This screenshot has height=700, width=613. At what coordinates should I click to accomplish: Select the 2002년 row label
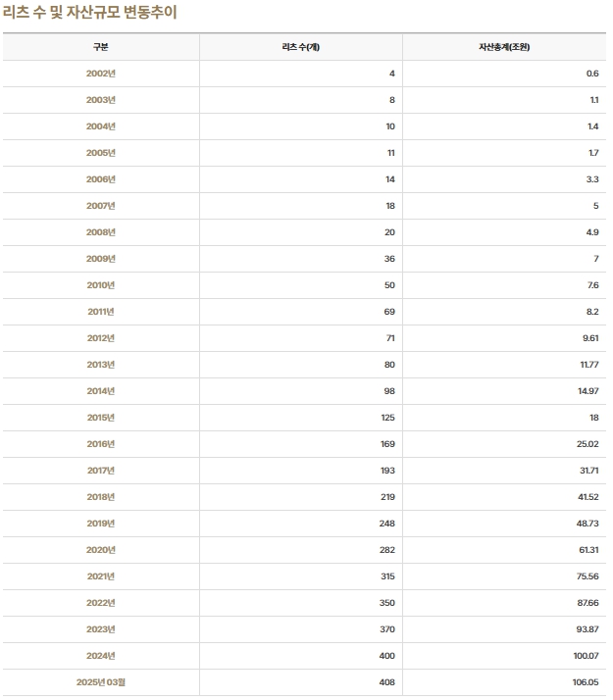click(x=101, y=74)
